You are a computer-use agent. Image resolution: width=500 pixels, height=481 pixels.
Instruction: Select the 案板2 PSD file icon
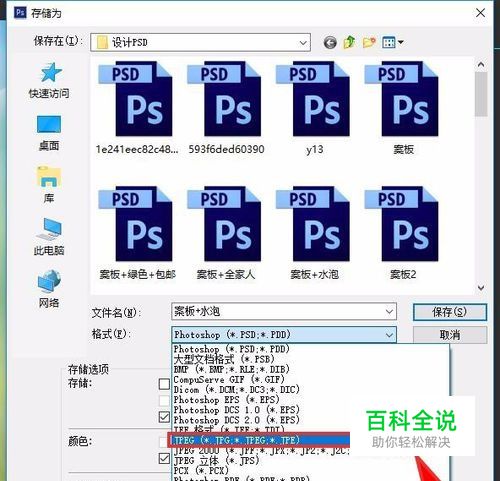[x=402, y=224]
